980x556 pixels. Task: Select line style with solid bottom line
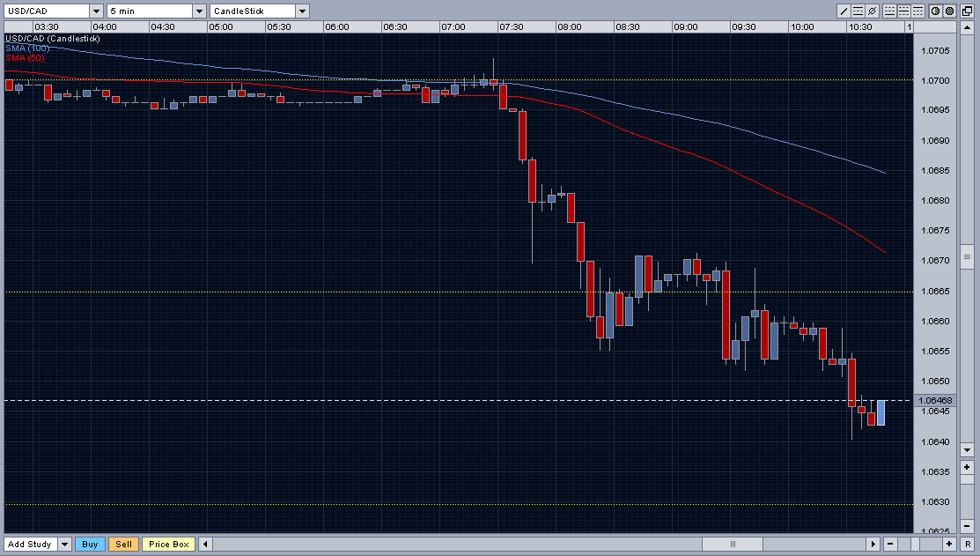pyautogui.click(x=889, y=11)
